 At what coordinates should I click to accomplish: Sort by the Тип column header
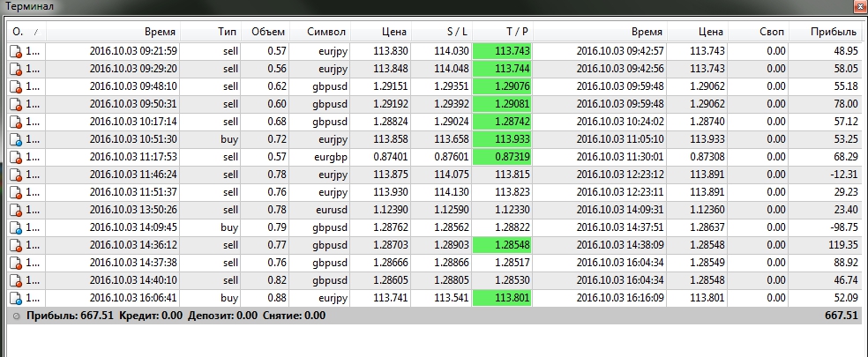coord(210,32)
